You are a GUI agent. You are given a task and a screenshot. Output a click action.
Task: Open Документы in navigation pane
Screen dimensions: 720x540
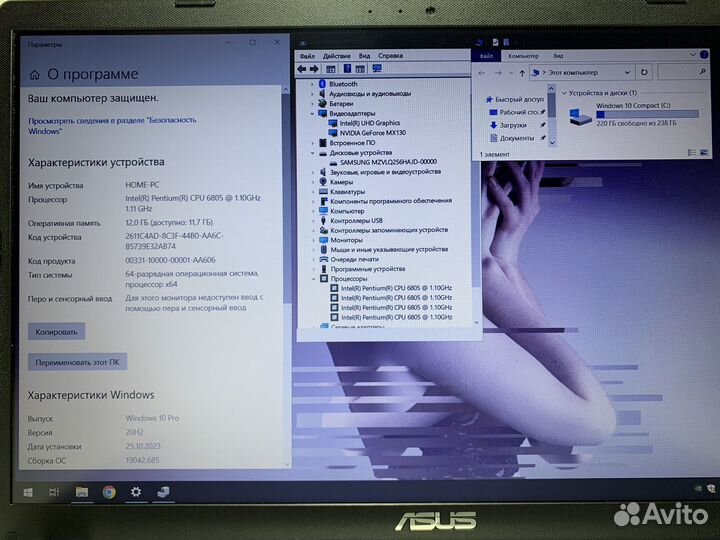pyautogui.click(x=512, y=138)
